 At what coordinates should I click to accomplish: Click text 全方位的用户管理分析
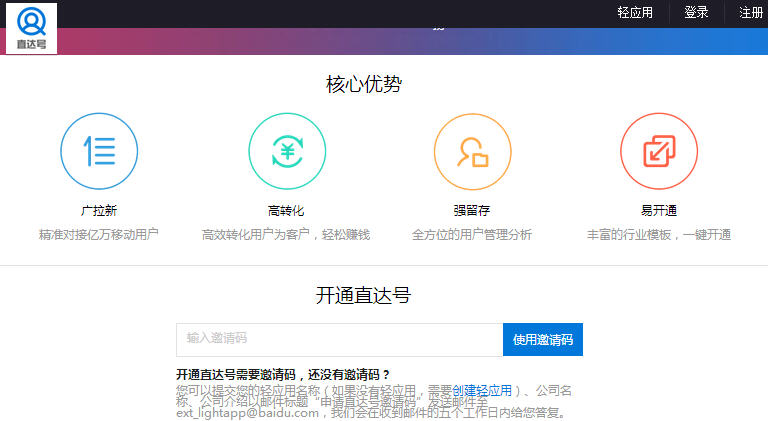472,234
